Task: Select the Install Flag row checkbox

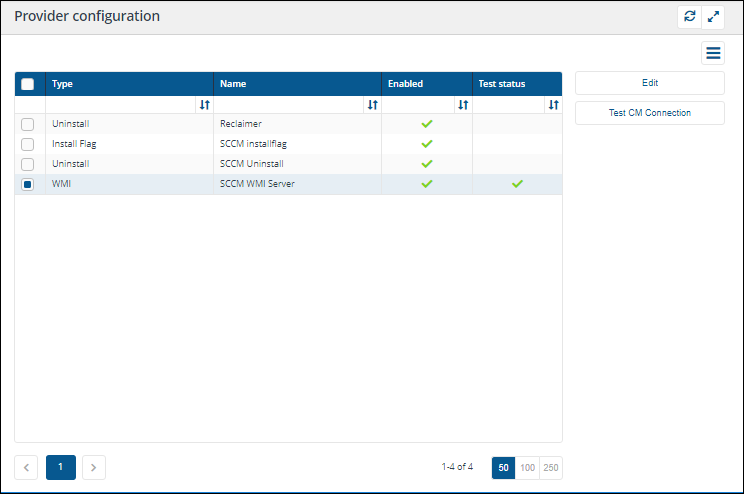Action: (x=28, y=144)
